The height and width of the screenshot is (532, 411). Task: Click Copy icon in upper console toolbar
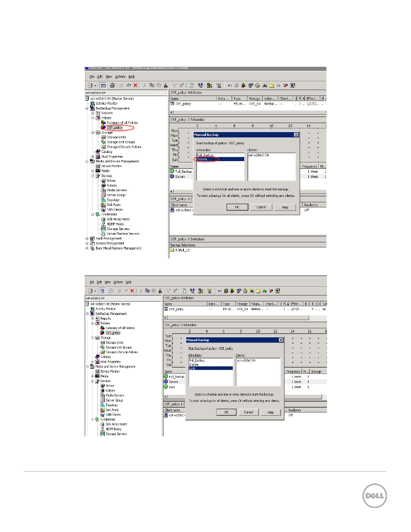(x=152, y=85)
